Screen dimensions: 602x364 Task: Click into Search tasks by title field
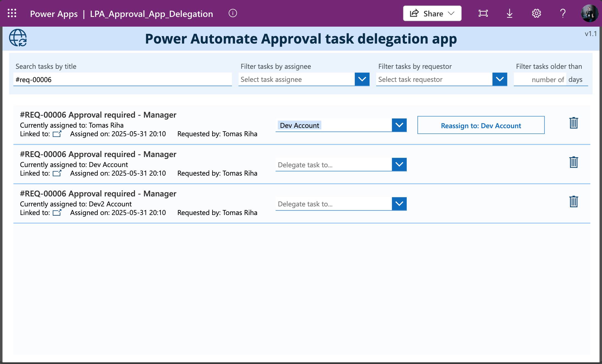click(123, 80)
